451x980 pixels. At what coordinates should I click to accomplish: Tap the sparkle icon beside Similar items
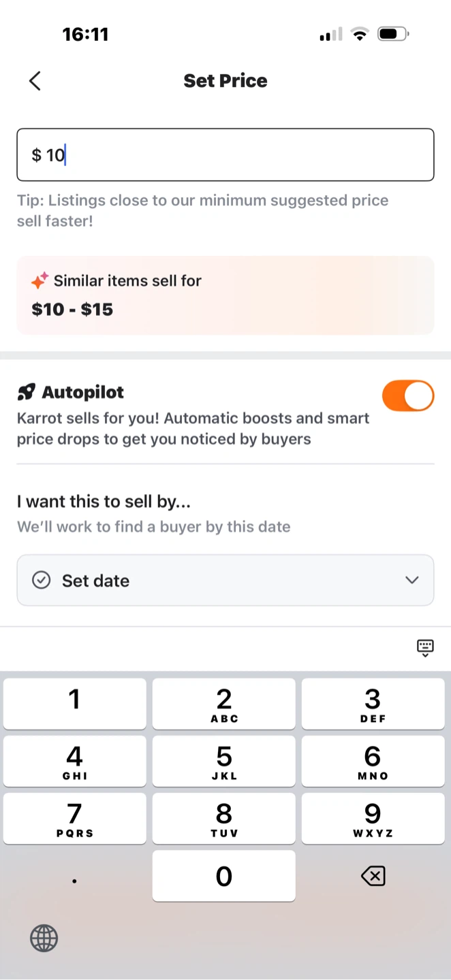pos(40,280)
